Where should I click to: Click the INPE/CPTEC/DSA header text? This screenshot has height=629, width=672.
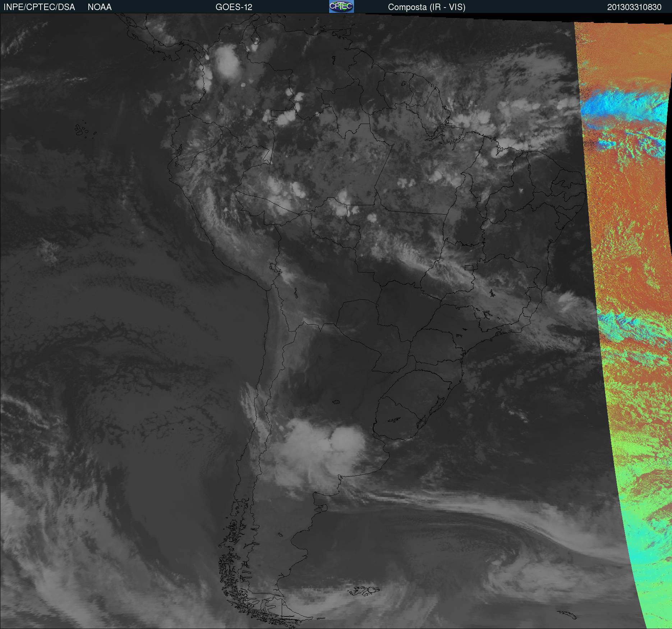39,7
